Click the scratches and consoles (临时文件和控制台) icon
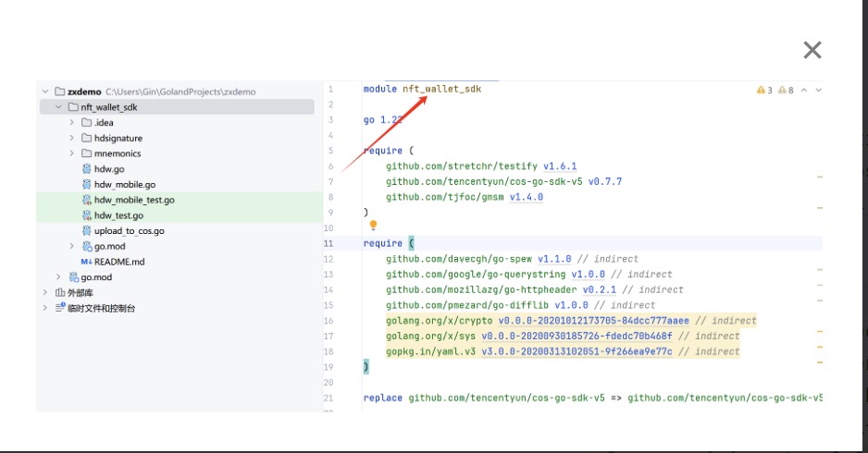868x453 pixels. (x=61, y=308)
